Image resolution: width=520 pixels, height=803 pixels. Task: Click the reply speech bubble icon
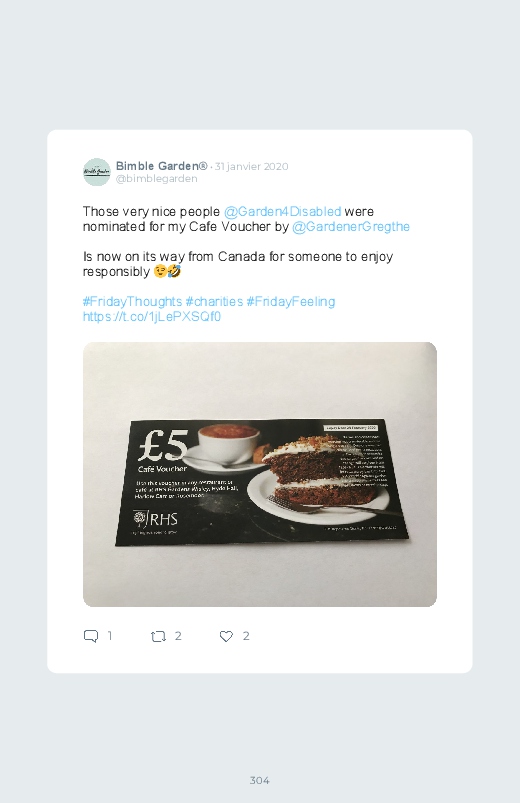91,636
